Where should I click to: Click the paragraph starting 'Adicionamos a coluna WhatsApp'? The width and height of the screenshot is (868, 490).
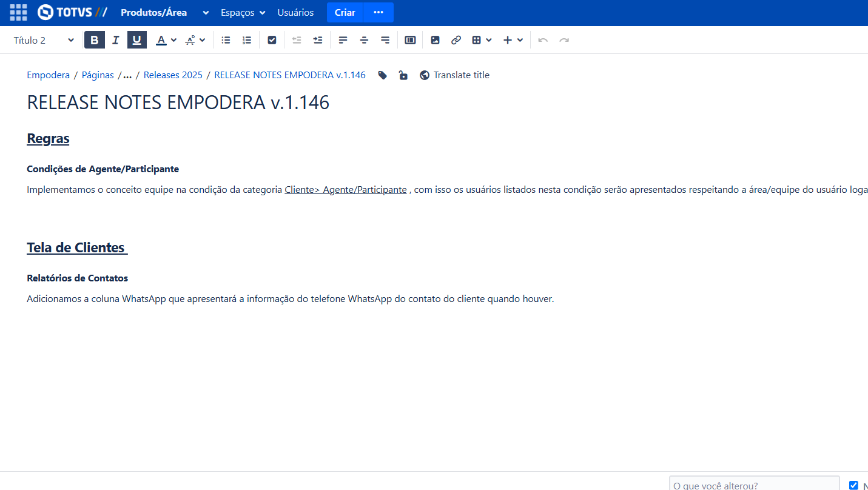click(291, 299)
